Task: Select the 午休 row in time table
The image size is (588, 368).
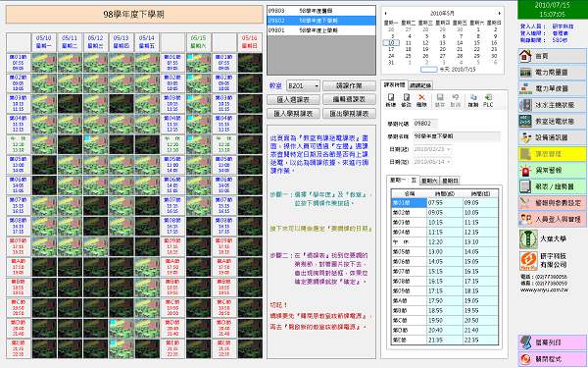Action: click(x=445, y=241)
